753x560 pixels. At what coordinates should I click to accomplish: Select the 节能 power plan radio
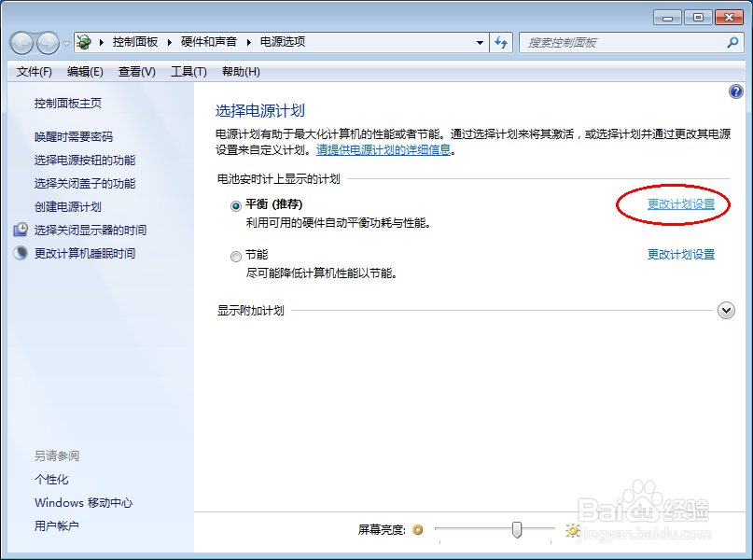[x=236, y=257]
